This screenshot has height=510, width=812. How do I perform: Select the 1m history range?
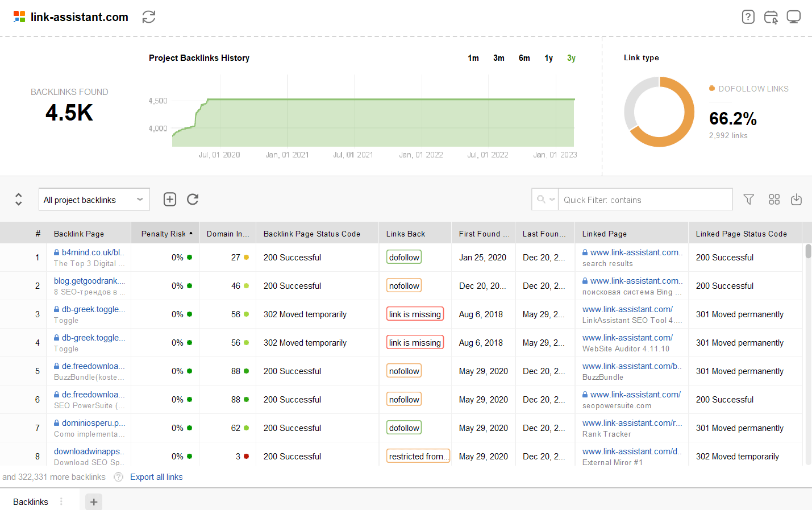(473, 58)
